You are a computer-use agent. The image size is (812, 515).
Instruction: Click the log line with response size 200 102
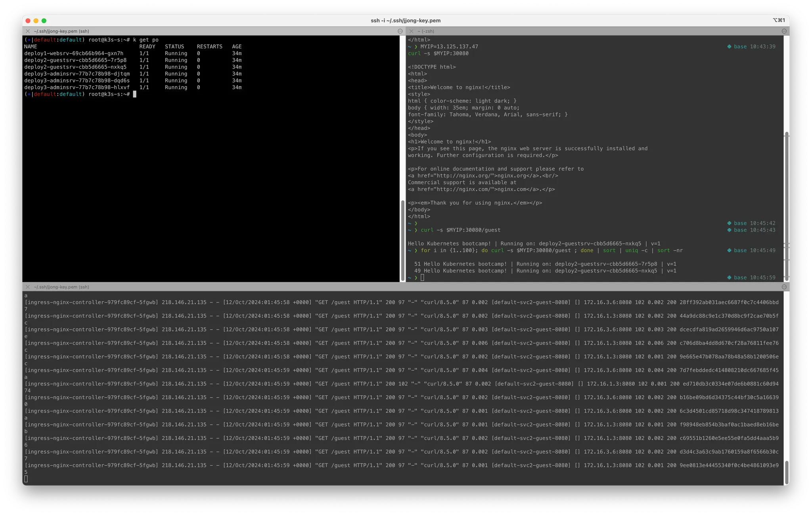coord(402,384)
